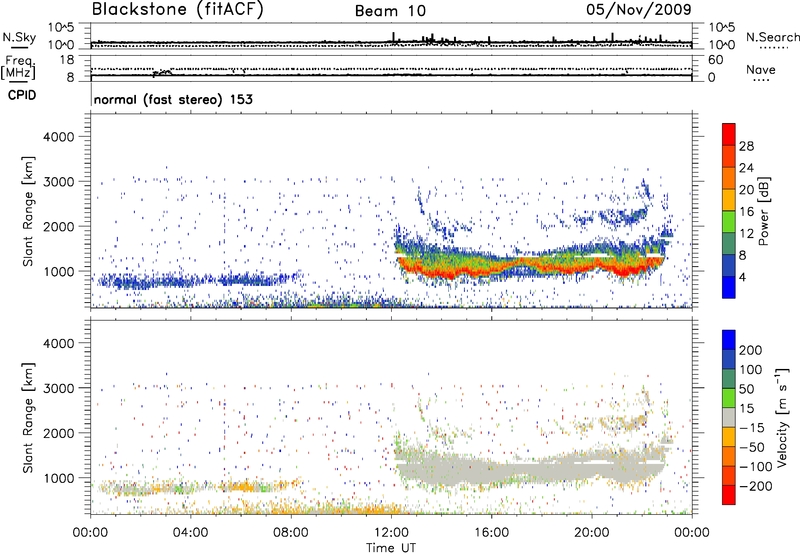Click the "20:00" time tick label
The image size is (800, 554).
point(592,533)
